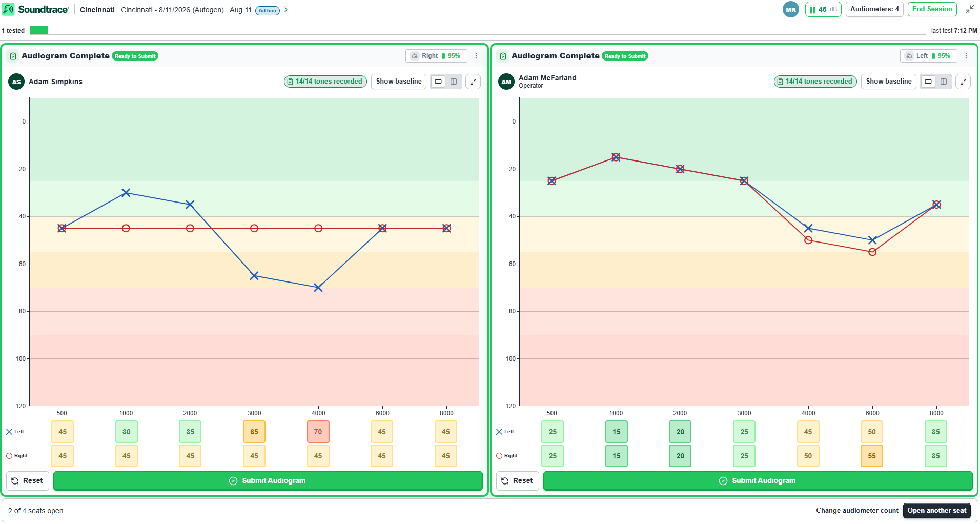
Task: Show baseline for Adam McFarland
Action: (889, 82)
